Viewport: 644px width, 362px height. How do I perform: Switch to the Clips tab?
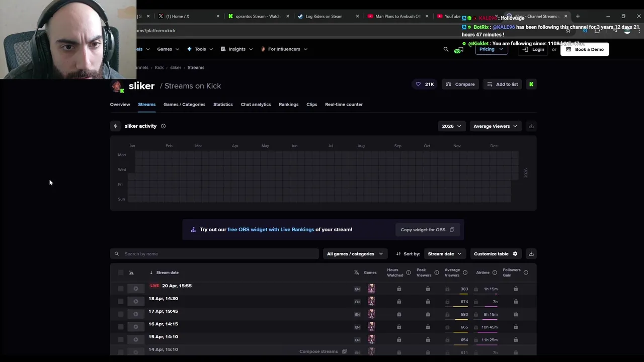(x=311, y=105)
